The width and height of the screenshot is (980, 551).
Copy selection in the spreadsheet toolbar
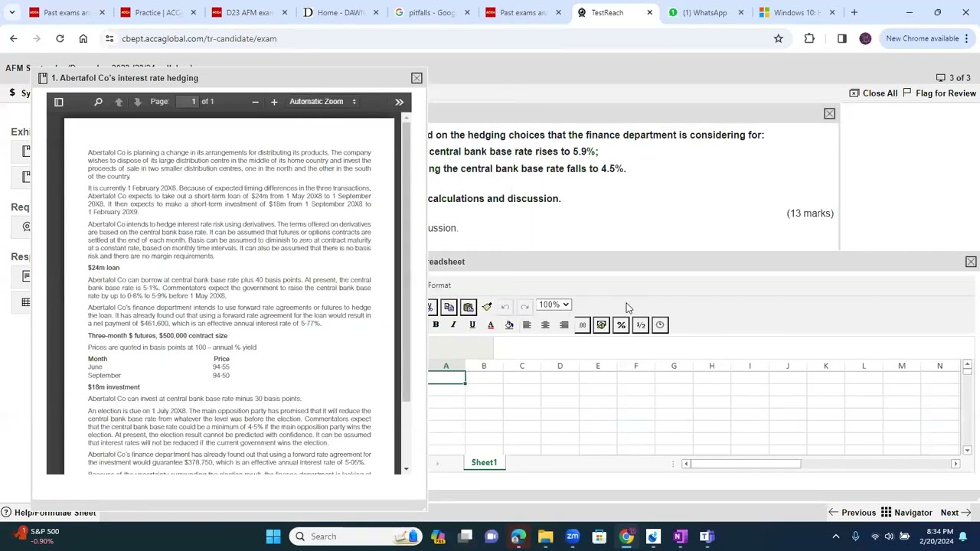click(x=449, y=307)
